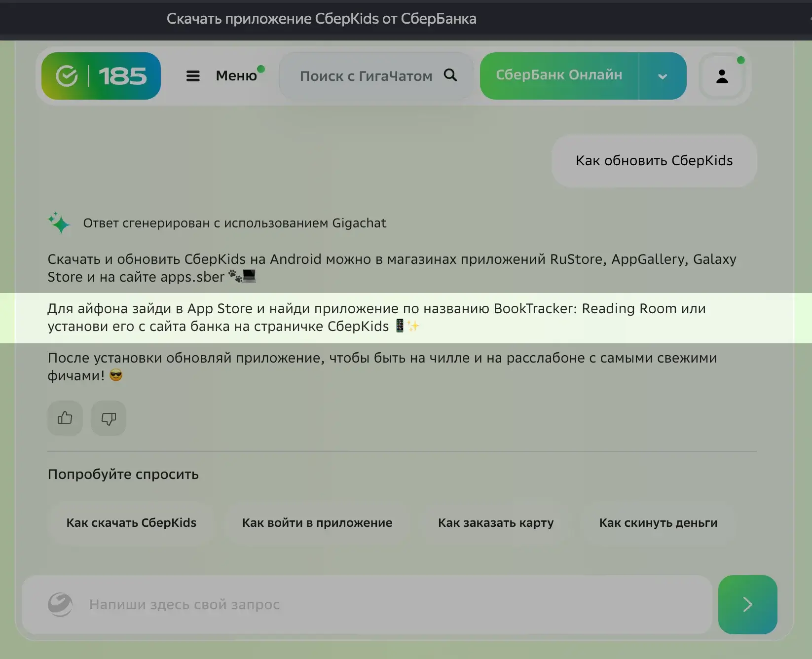Click the Как обновить СберKids message bubble
The image size is (812, 659).
[654, 161]
